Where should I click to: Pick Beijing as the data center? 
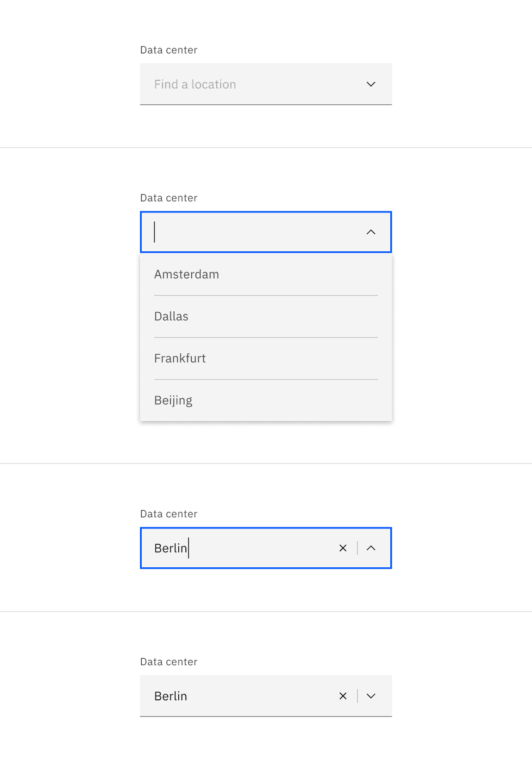point(173,400)
